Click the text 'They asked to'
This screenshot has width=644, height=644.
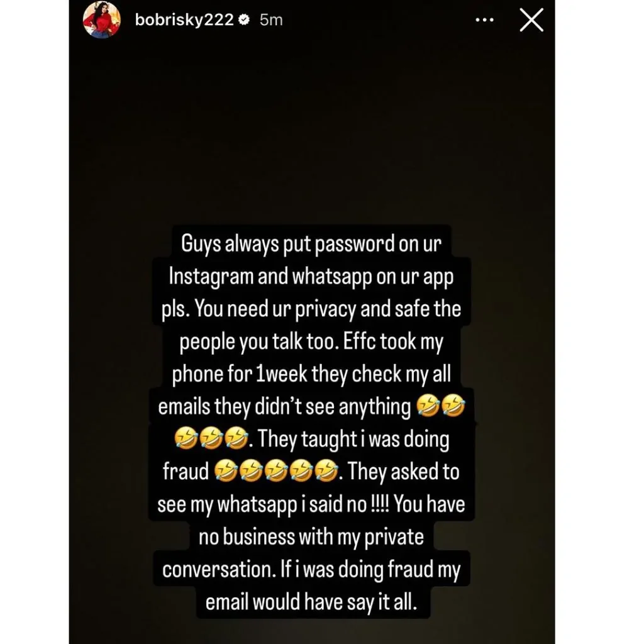coord(404,471)
